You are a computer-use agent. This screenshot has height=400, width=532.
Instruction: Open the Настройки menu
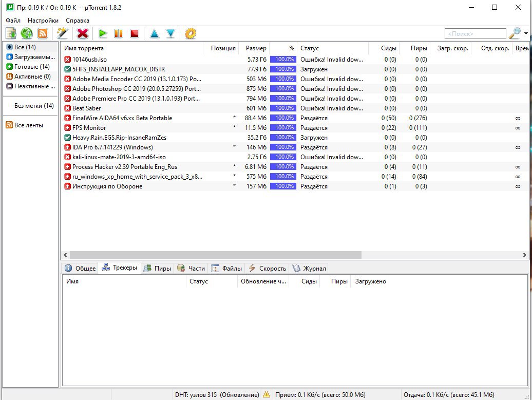[43, 21]
